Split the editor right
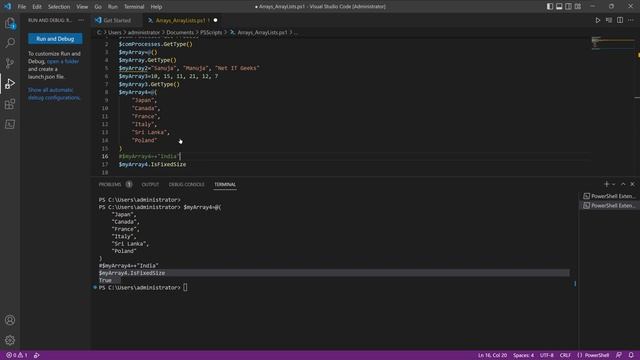This screenshot has width=640, height=360. 620,20
